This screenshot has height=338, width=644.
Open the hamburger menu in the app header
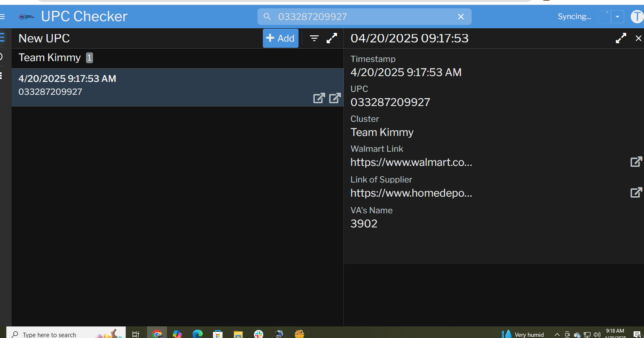(2, 17)
